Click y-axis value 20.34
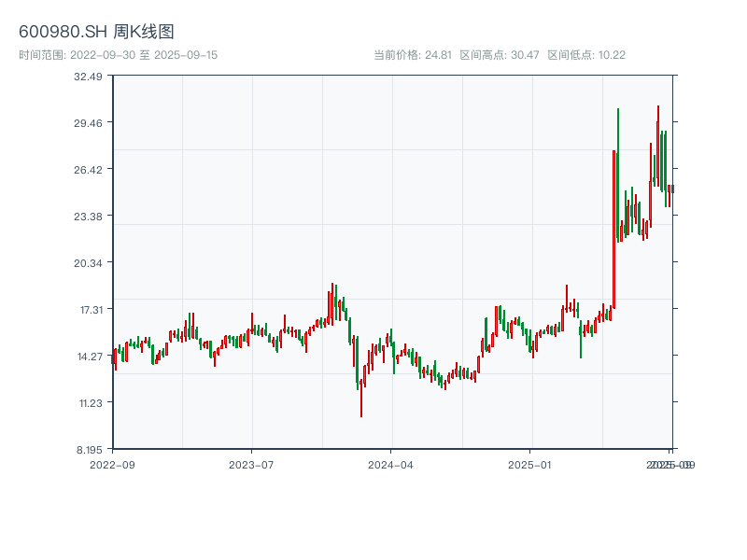 click(x=88, y=263)
